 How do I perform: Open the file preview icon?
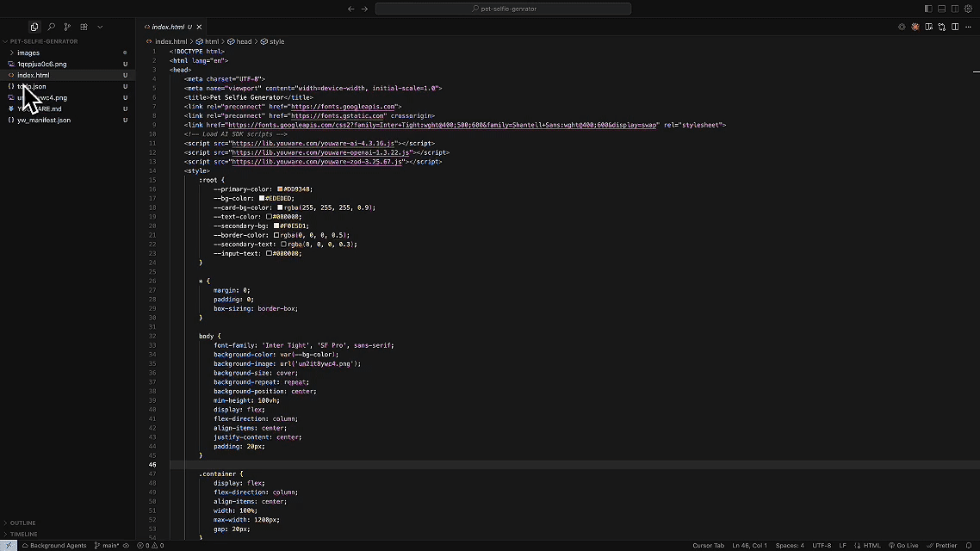pos(928,27)
